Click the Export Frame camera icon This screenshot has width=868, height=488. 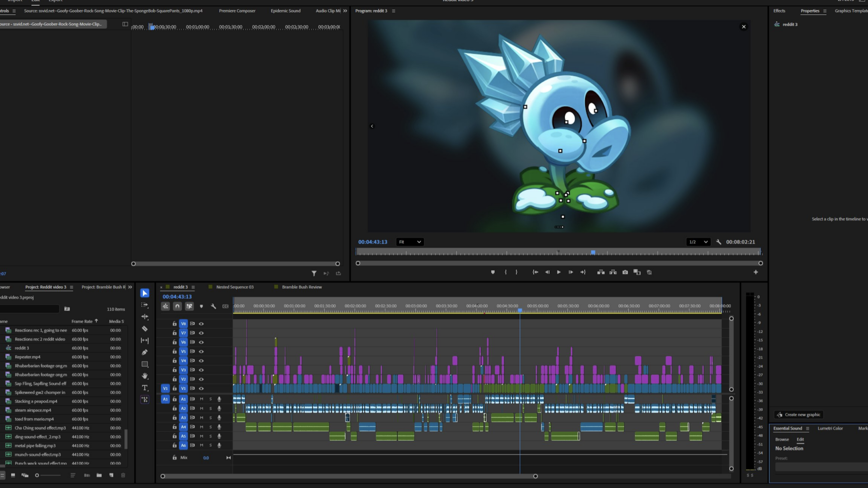626,272
